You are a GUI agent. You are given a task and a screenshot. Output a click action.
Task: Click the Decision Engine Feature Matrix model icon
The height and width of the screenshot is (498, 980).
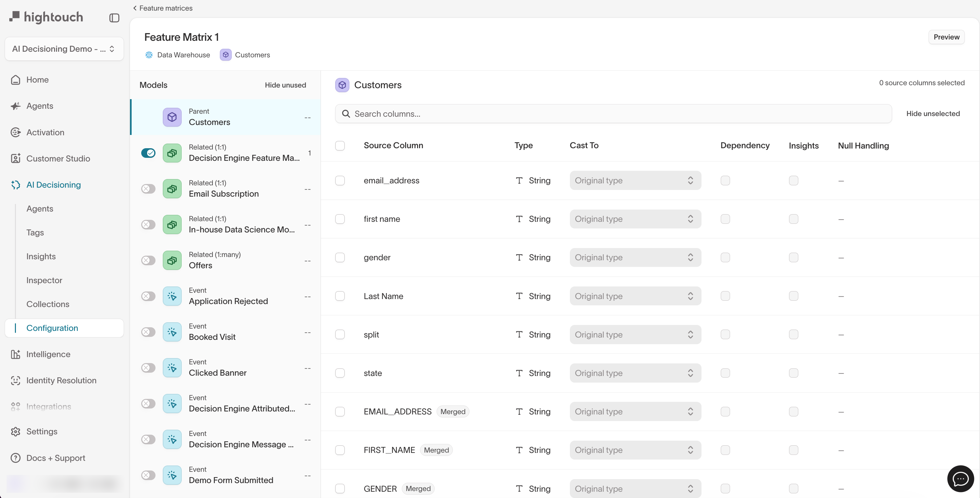click(172, 153)
